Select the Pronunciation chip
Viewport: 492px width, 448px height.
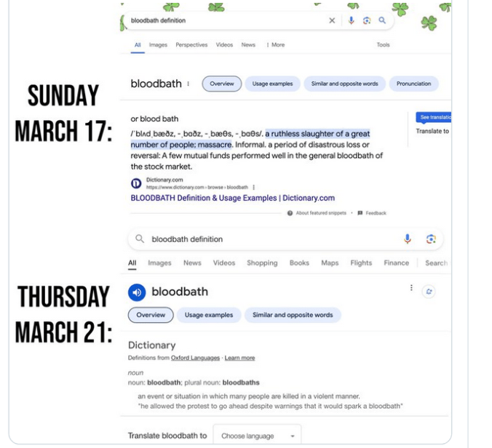(413, 84)
